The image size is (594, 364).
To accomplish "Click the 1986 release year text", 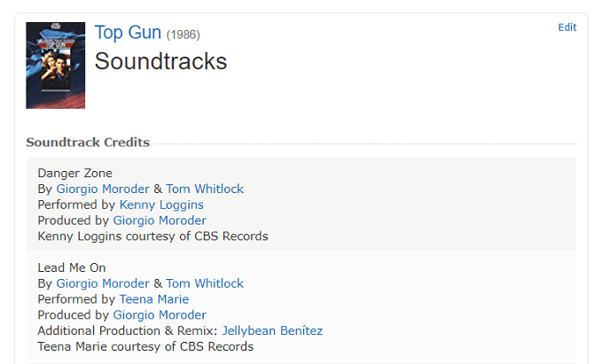I will [184, 35].
